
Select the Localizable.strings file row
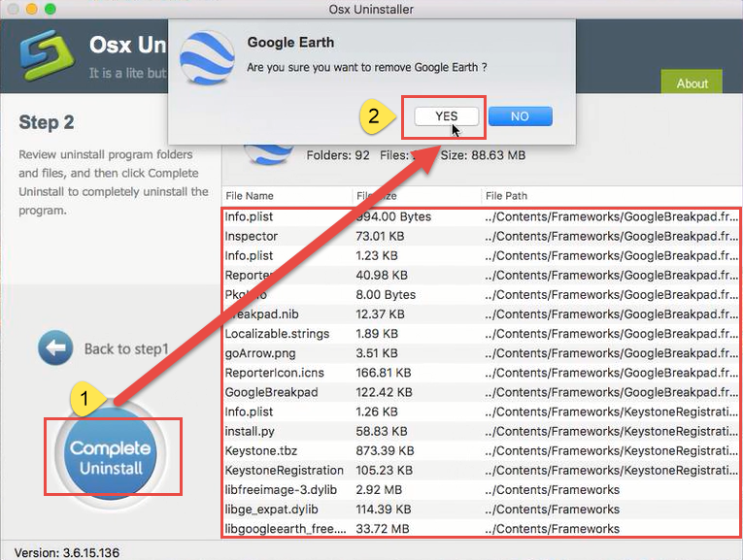(x=277, y=334)
